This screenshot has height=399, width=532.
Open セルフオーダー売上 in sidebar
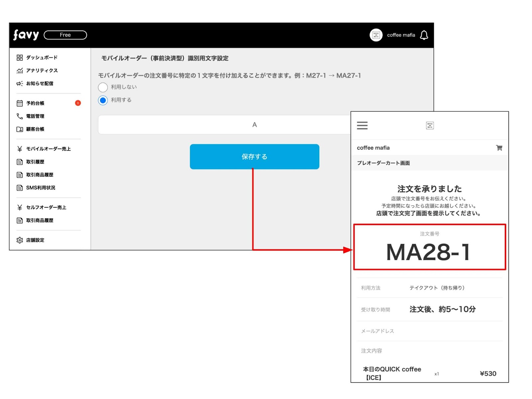click(x=46, y=207)
